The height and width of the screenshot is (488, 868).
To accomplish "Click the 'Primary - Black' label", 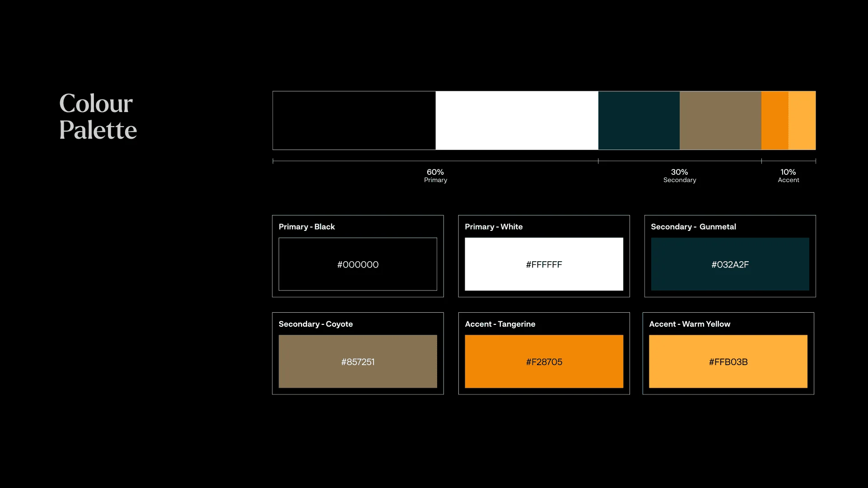I will [307, 227].
